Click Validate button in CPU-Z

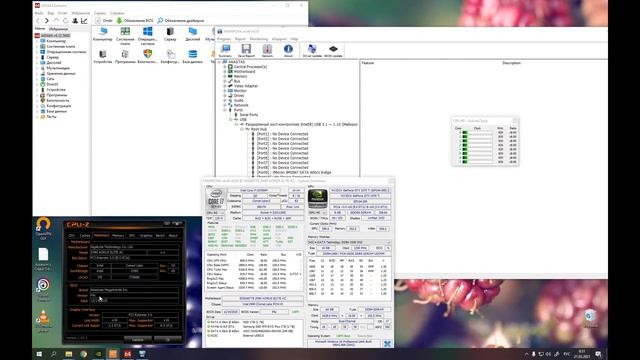tap(138, 339)
